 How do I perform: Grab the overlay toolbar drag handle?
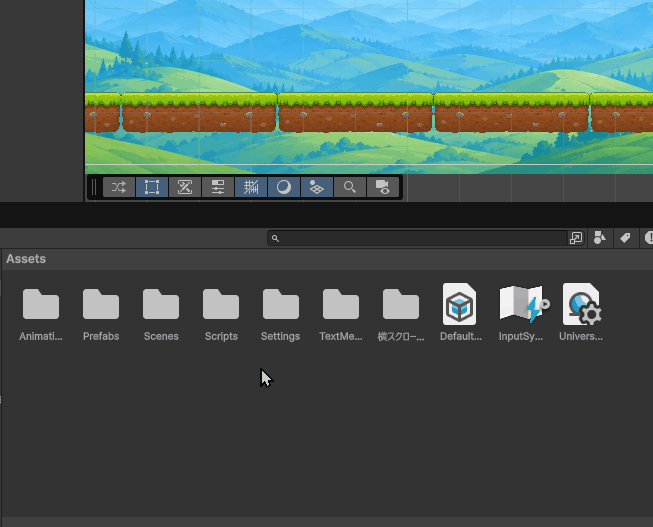point(94,187)
